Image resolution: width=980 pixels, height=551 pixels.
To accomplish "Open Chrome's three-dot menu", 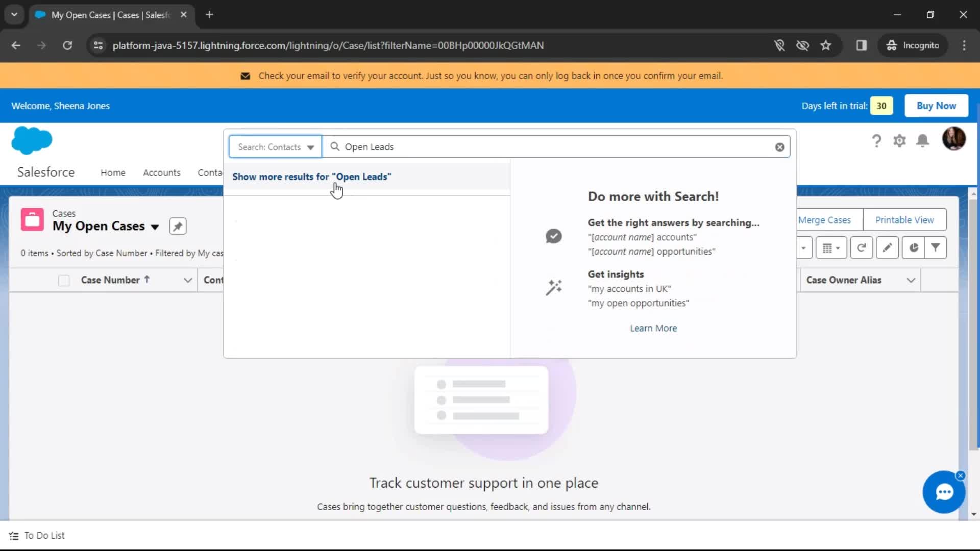I will 964,45.
